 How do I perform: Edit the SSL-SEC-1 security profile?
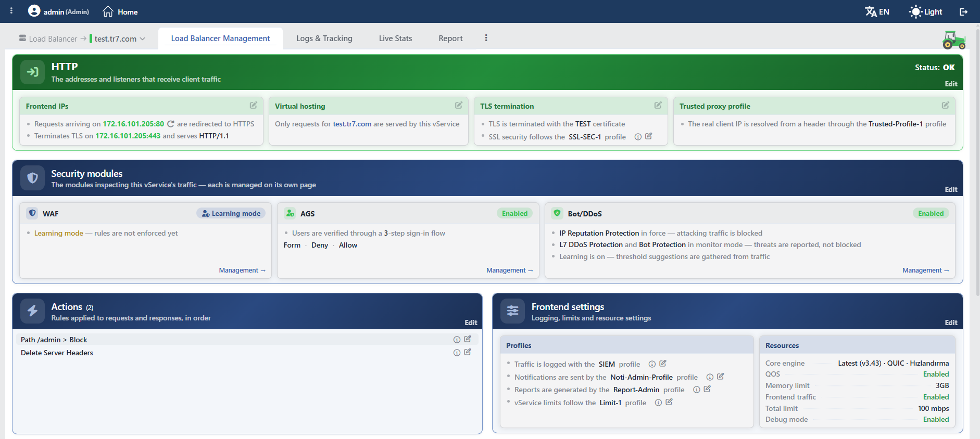(x=649, y=136)
